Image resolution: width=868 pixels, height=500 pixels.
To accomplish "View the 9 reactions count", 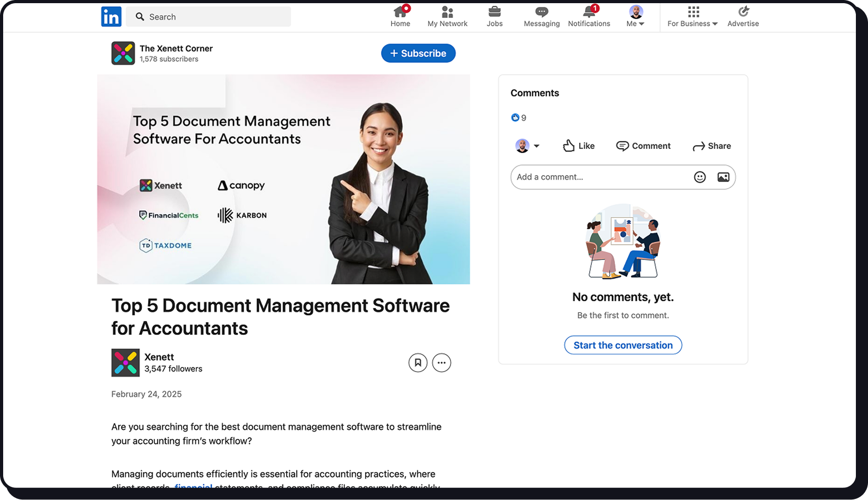I will [x=519, y=118].
